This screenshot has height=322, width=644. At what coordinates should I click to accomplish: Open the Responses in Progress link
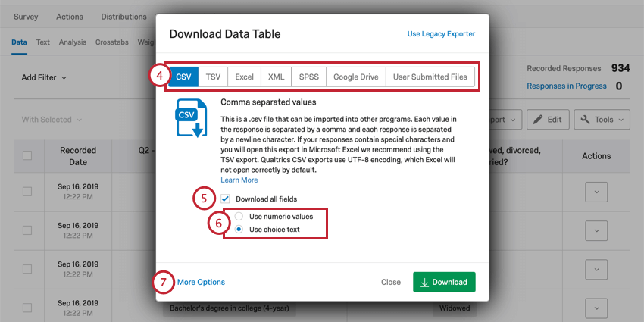pos(567,86)
